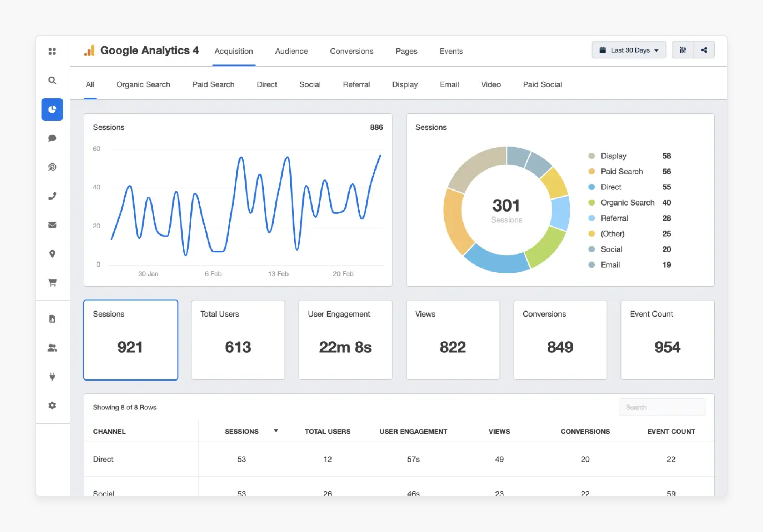Open the phone call tracking sidebar icon

(x=52, y=196)
